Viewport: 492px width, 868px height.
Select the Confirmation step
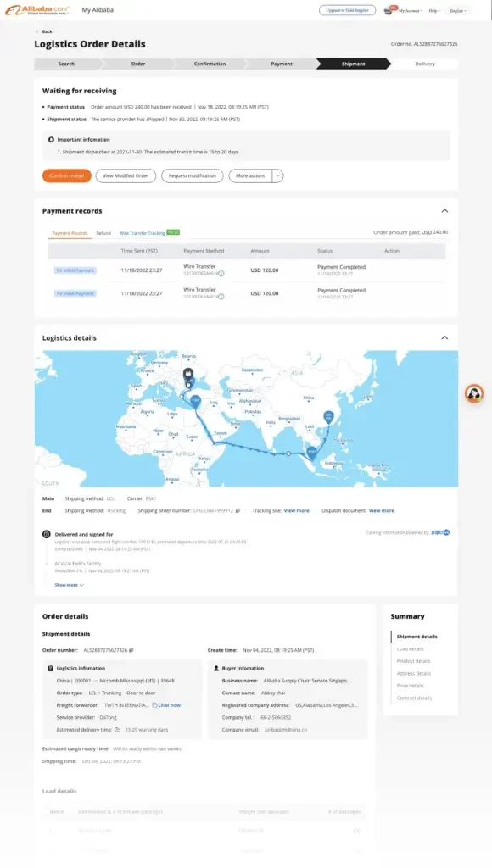[x=210, y=64]
